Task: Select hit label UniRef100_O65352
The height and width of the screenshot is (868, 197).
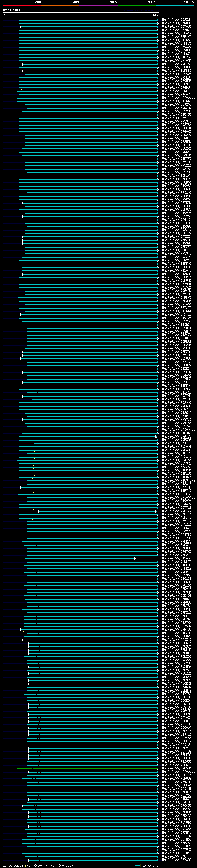Action: (177, 115)
